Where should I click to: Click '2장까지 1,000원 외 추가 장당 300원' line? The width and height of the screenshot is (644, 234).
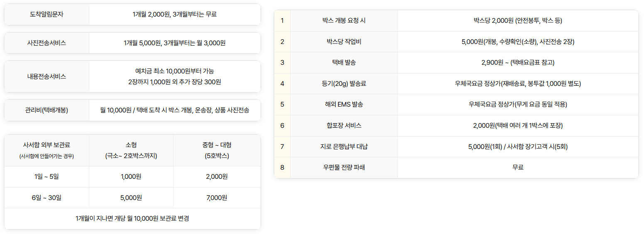[175, 82]
